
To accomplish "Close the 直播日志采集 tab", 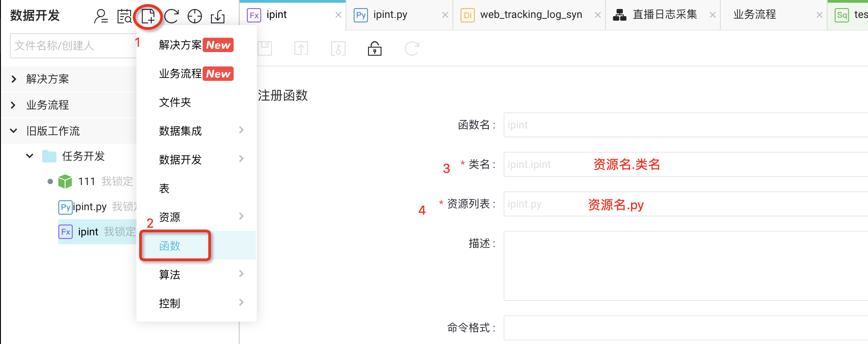I will pos(713,15).
